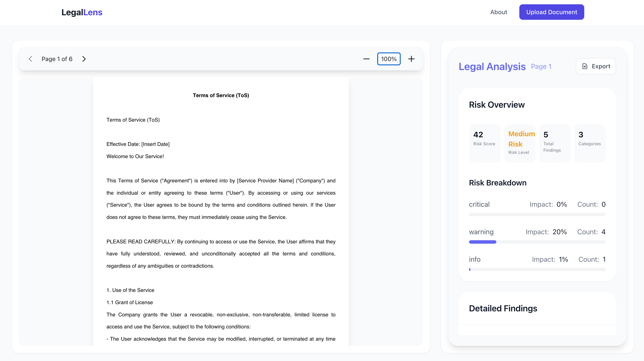Click the warning impact progress bar
The image size is (644, 361).
click(x=537, y=242)
